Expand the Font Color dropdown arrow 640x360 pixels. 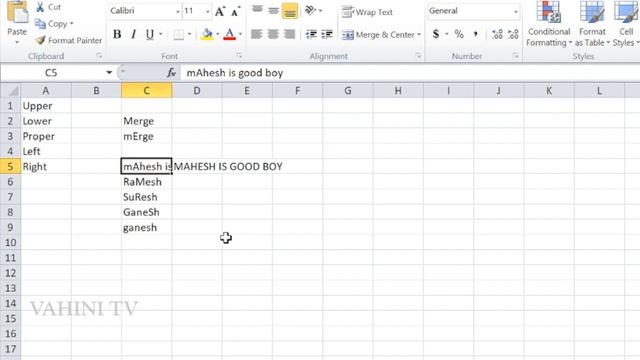tap(240, 34)
